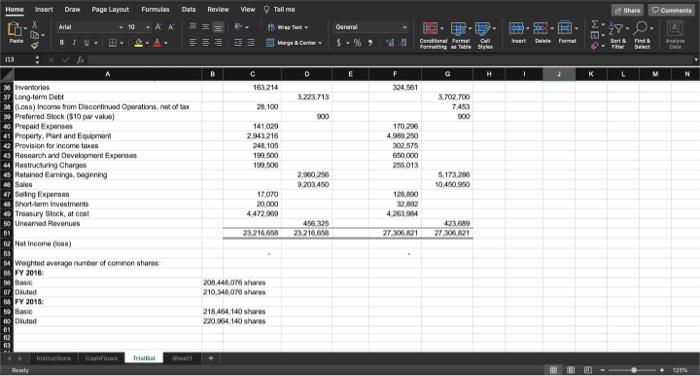The image size is (700, 376).
Task: Apply comma style number format
Action: 370,43
